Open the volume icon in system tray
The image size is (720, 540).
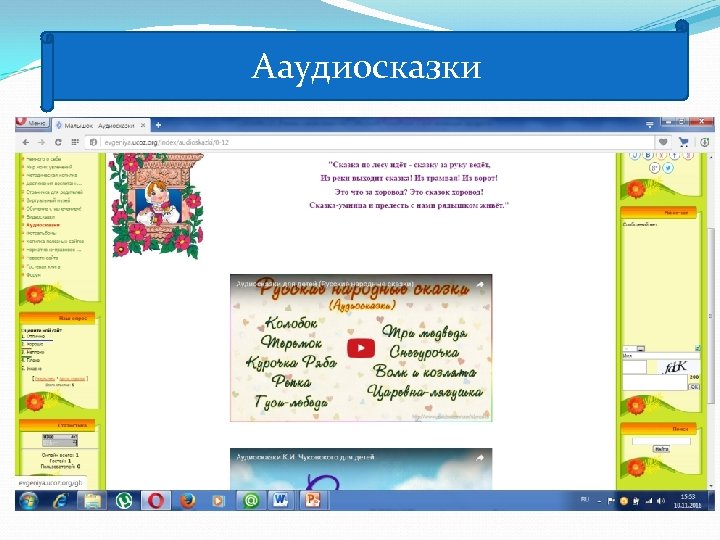pyautogui.click(x=661, y=501)
